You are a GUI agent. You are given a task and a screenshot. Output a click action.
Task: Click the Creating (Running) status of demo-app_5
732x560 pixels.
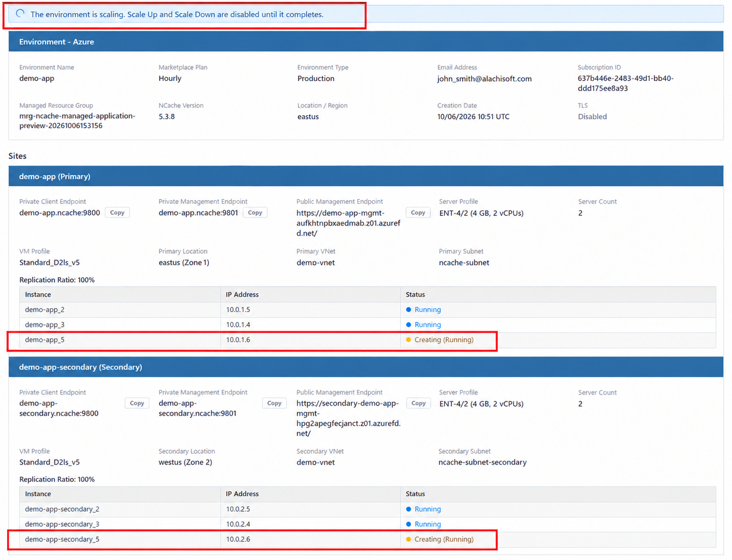pyautogui.click(x=444, y=340)
